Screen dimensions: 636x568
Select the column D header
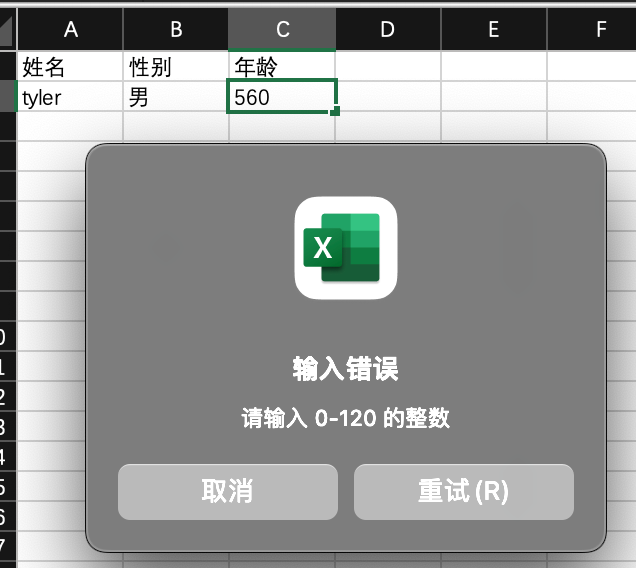(388, 30)
